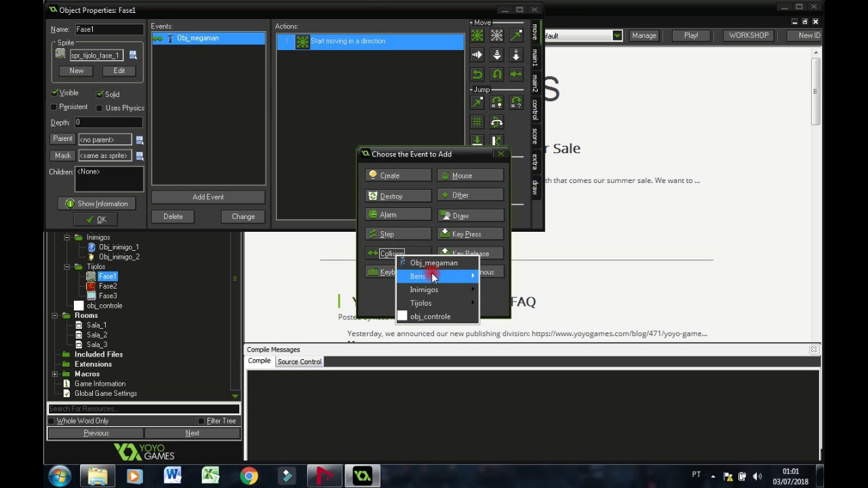Enable the Uses Physics checkbox
Screen dimensions: 868x488
(100, 108)
